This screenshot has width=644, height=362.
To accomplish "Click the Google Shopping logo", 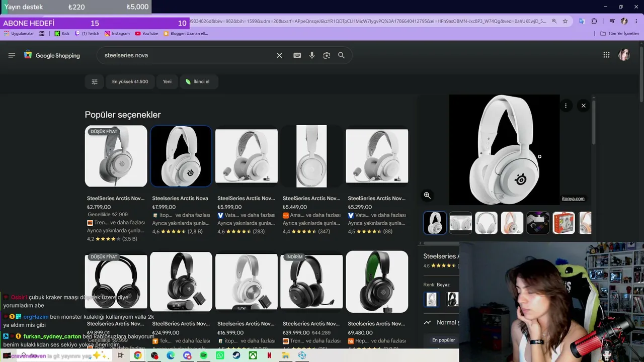I will pos(52,55).
